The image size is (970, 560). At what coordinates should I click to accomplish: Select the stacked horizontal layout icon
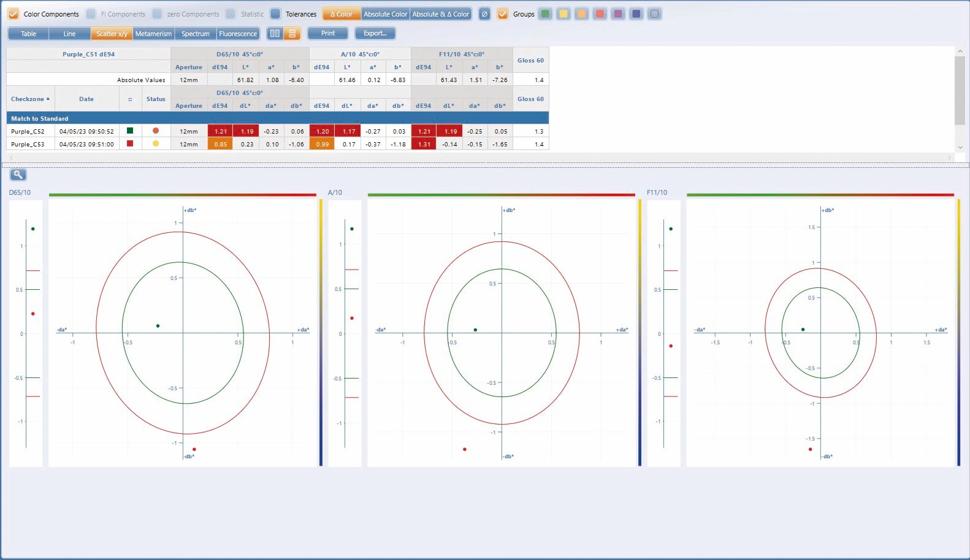292,34
